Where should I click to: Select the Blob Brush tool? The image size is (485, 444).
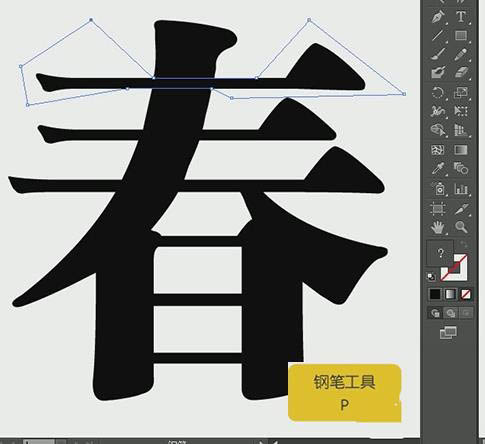point(439,73)
